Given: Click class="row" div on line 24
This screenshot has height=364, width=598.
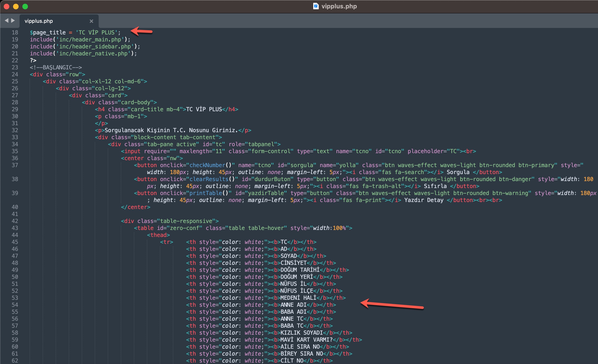Looking at the screenshot, I should coord(57,74).
